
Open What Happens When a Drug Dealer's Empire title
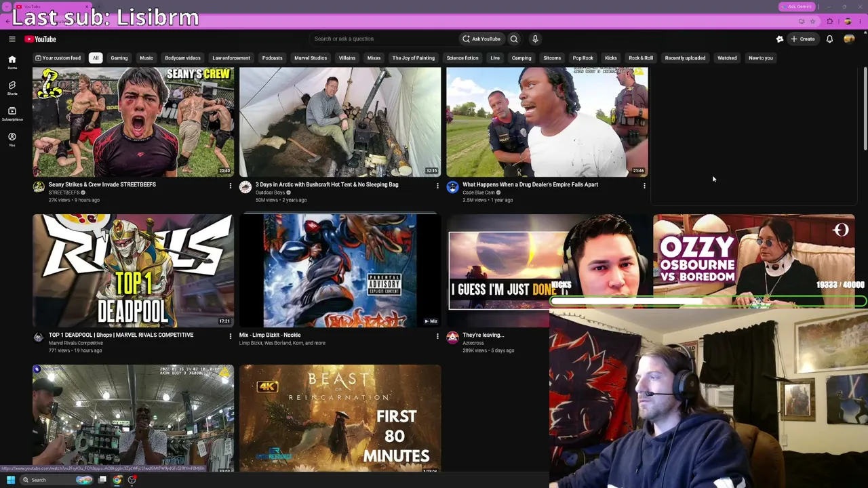tap(530, 184)
